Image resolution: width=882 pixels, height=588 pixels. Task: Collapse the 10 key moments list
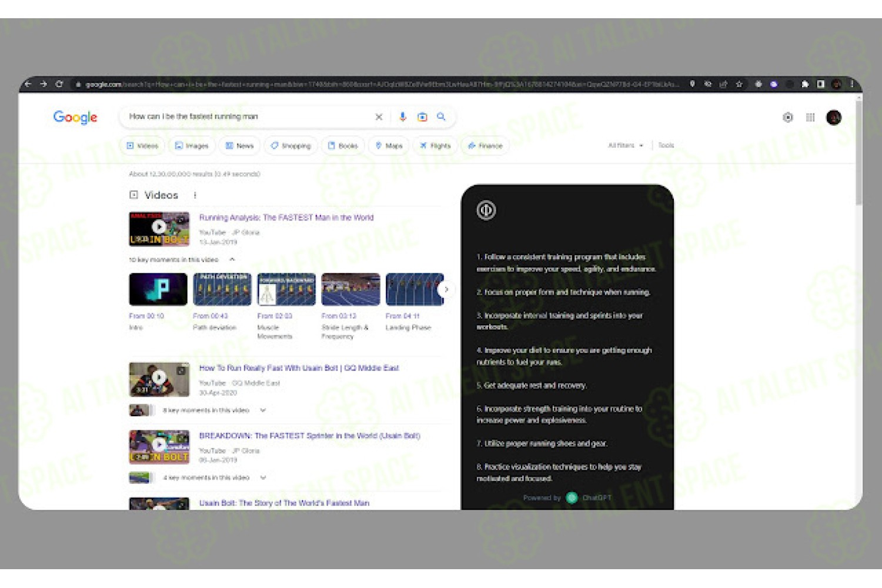pyautogui.click(x=232, y=259)
